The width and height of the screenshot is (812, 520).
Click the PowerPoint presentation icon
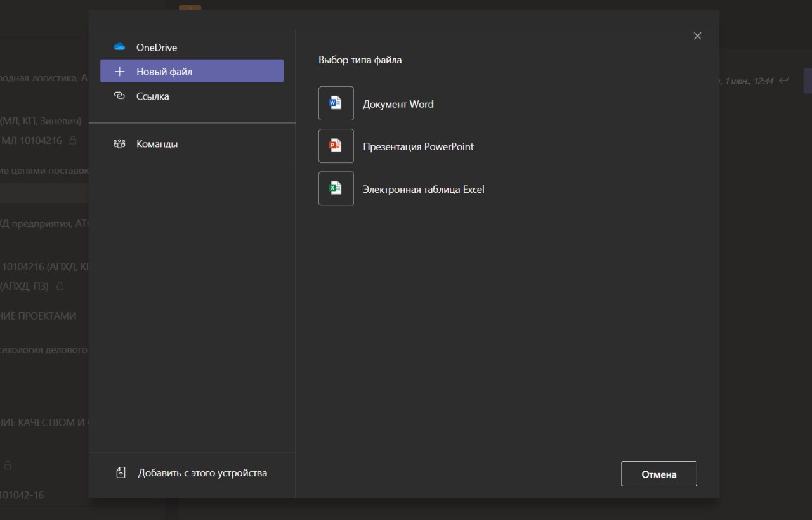pos(336,146)
